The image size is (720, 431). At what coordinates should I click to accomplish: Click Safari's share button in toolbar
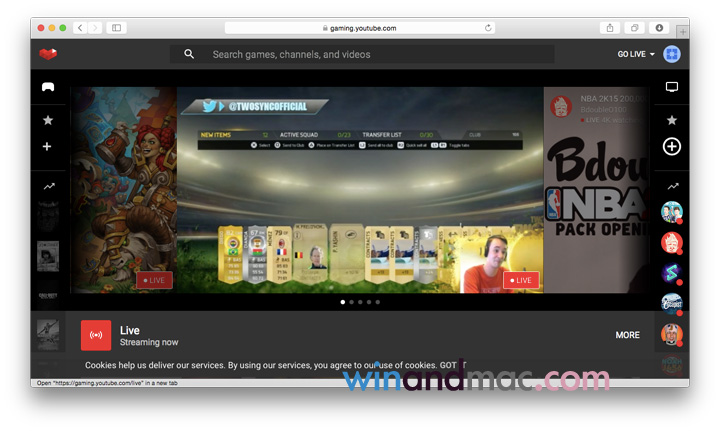click(x=610, y=28)
